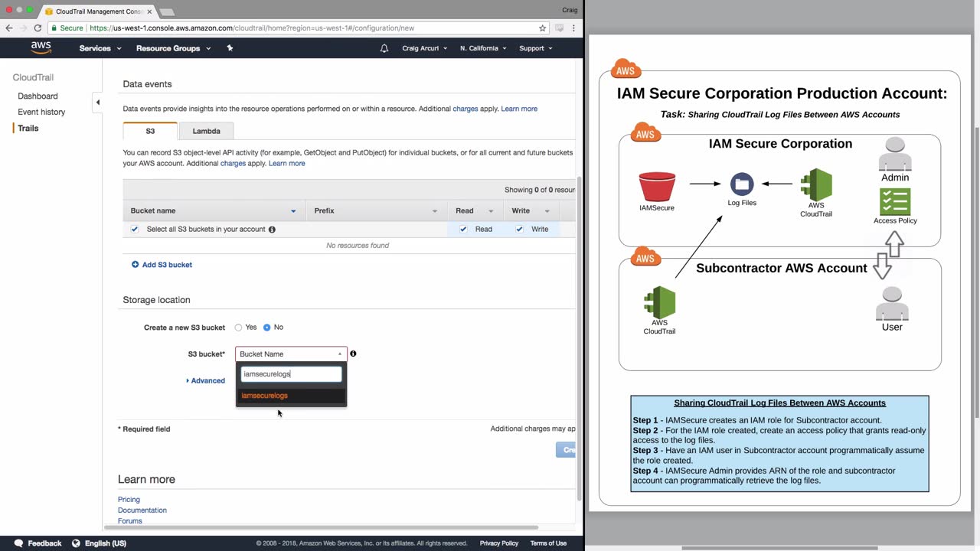
Task: Click the pin shortcut icon in AWS navbar
Action: [230, 48]
